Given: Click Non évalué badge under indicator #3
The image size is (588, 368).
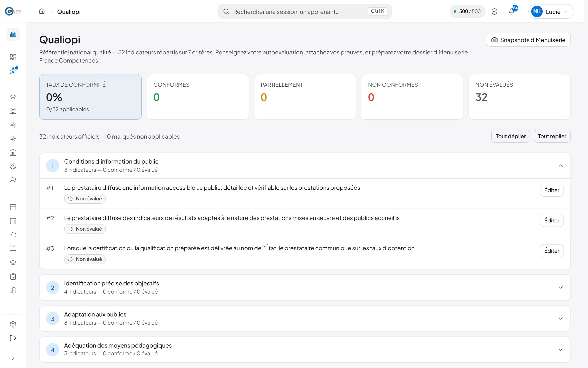Looking at the screenshot, I should pyautogui.click(x=85, y=259).
